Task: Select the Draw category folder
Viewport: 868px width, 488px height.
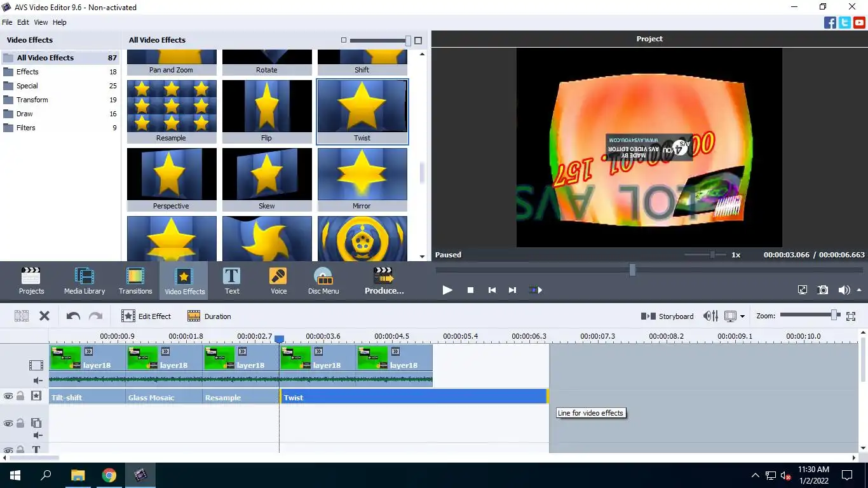Action: click(60, 114)
